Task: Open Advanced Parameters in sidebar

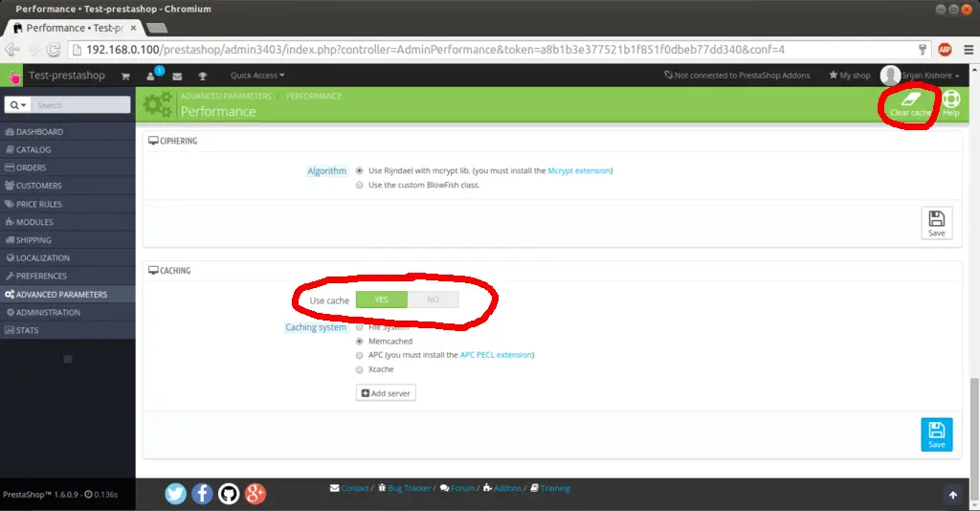Action: [x=68, y=294]
